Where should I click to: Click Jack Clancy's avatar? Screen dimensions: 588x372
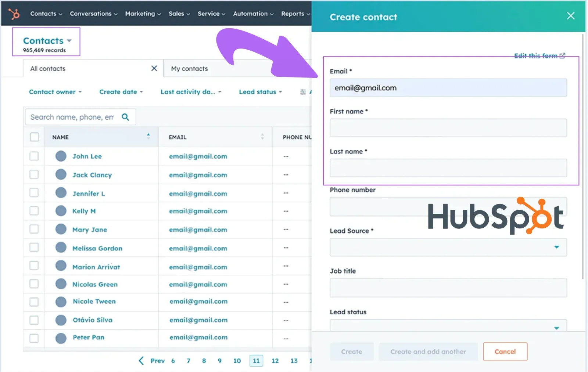coord(61,174)
